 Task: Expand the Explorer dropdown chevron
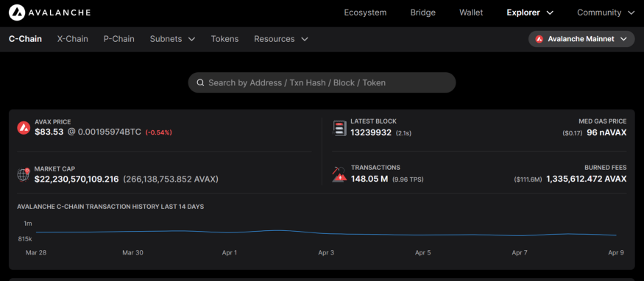pos(550,13)
